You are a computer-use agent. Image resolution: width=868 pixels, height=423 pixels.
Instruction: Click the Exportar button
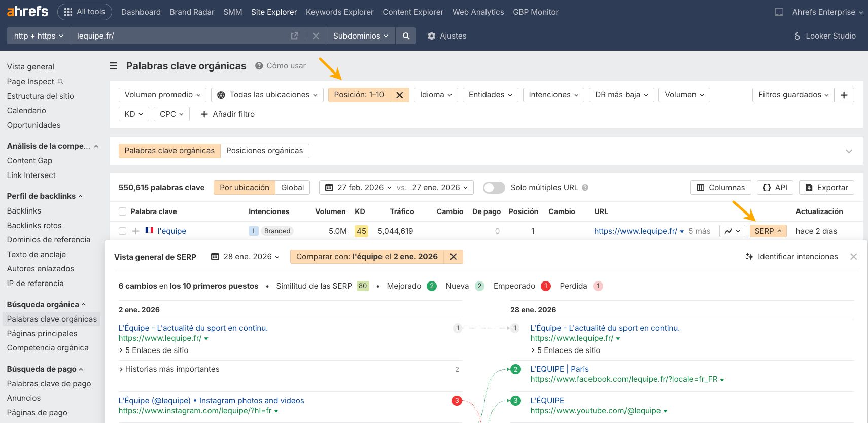point(826,188)
